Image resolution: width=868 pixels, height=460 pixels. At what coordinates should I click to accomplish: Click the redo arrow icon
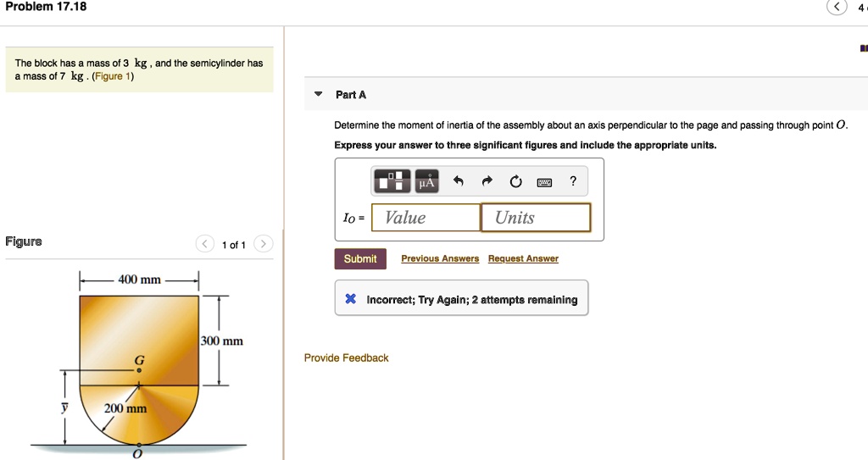coord(487,180)
